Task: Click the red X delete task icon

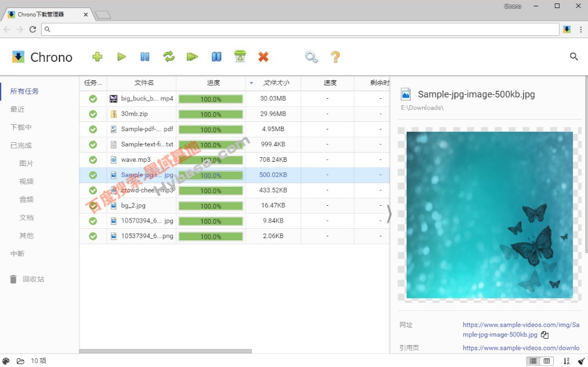Action: click(263, 57)
